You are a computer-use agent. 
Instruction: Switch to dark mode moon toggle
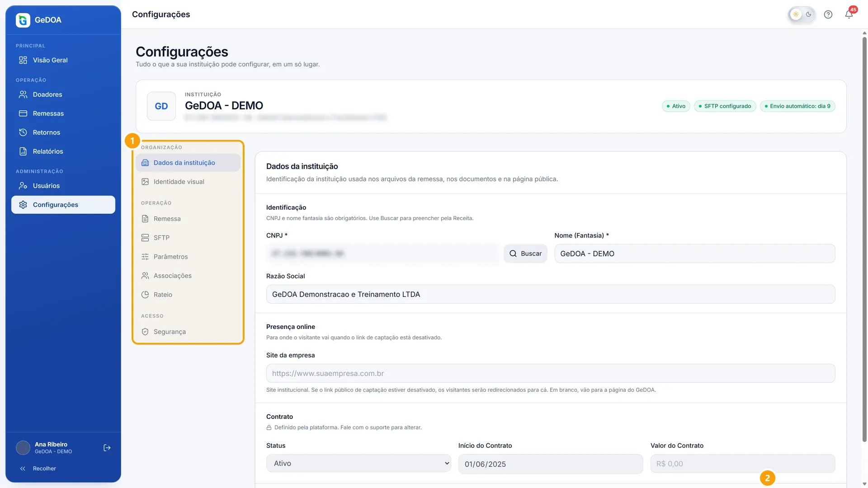tap(808, 14)
